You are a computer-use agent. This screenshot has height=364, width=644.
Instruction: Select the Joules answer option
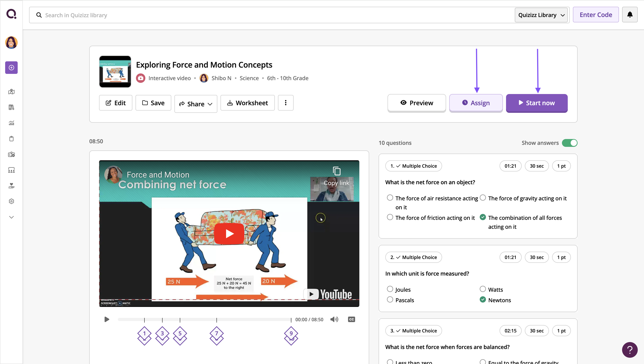click(x=390, y=289)
